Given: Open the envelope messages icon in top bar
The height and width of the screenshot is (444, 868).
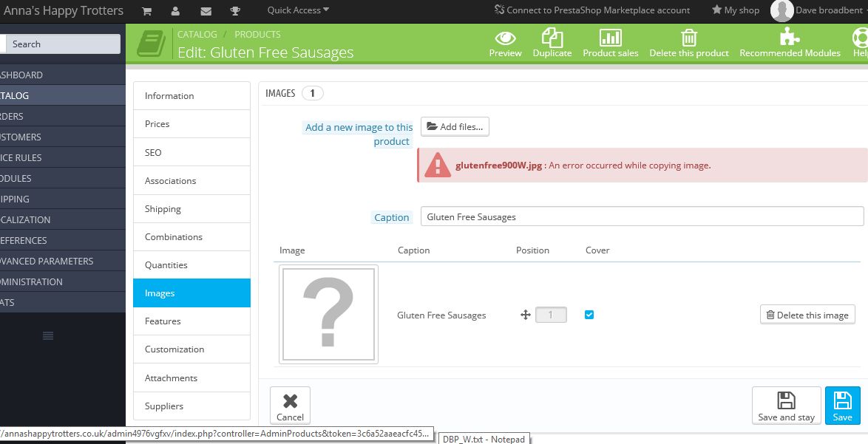Looking at the screenshot, I should [206, 10].
